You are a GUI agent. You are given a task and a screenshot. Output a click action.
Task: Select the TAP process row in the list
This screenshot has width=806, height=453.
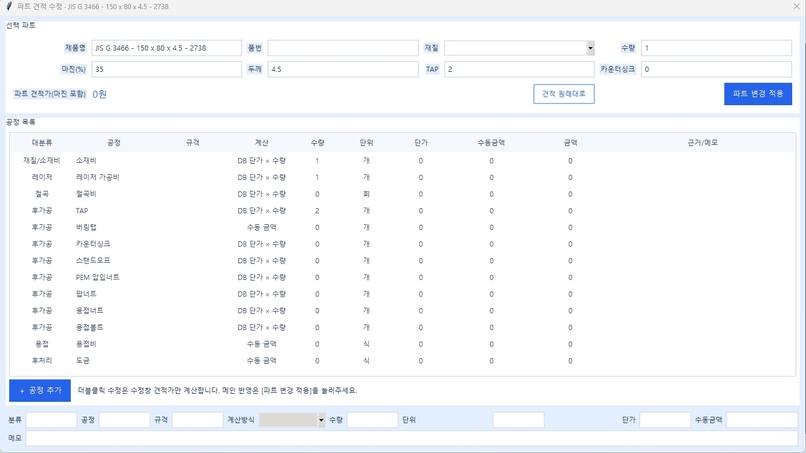click(x=402, y=211)
